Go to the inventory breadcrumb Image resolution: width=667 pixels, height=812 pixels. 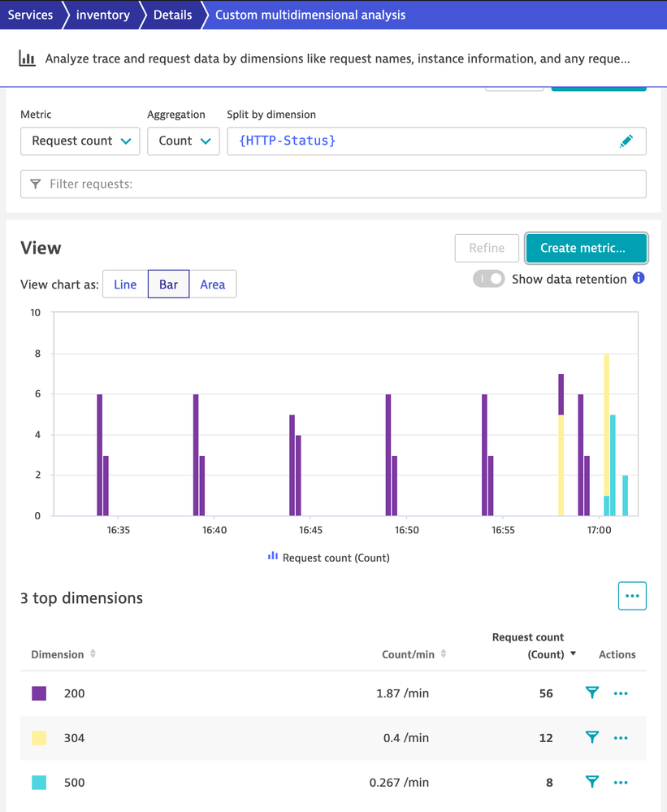pyautogui.click(x=102, y=15)
